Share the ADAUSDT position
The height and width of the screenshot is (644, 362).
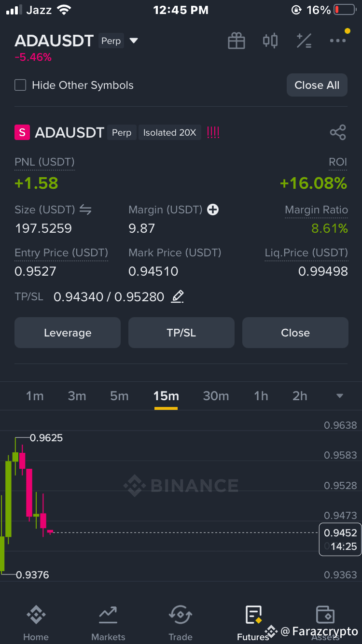point(338,132)
